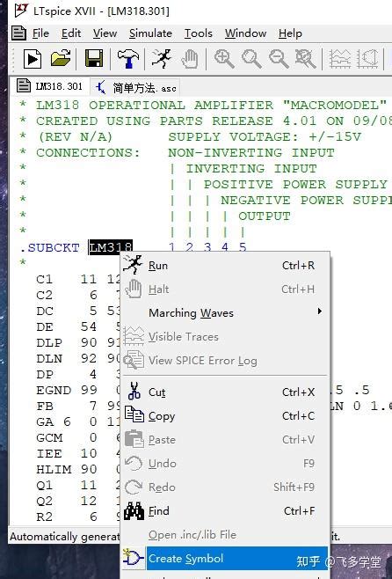Click the GCM line in the netlist
This screenshot has height=579, width=392.
pos(78,437)
